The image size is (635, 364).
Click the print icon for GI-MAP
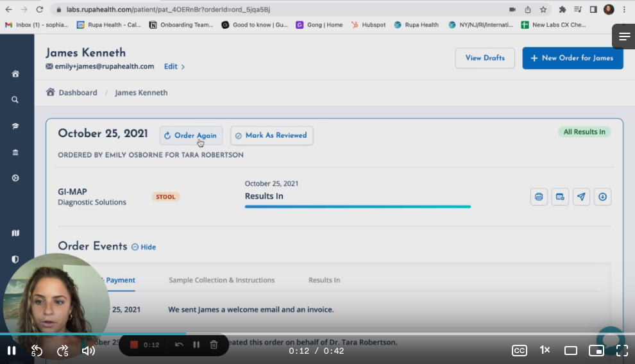[539, 197]
